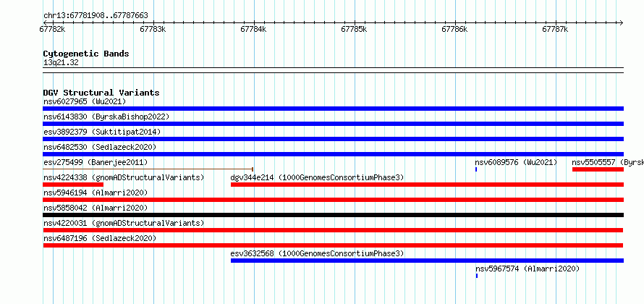Click the nsv6027965 (Wu2021) label

coord(85,101)
